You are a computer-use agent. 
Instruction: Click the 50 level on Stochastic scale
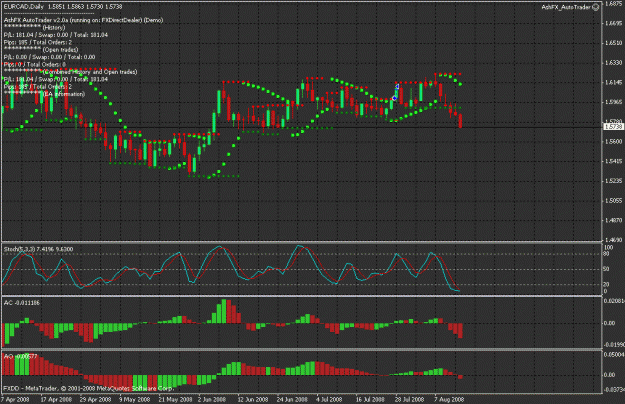[606, 269]
